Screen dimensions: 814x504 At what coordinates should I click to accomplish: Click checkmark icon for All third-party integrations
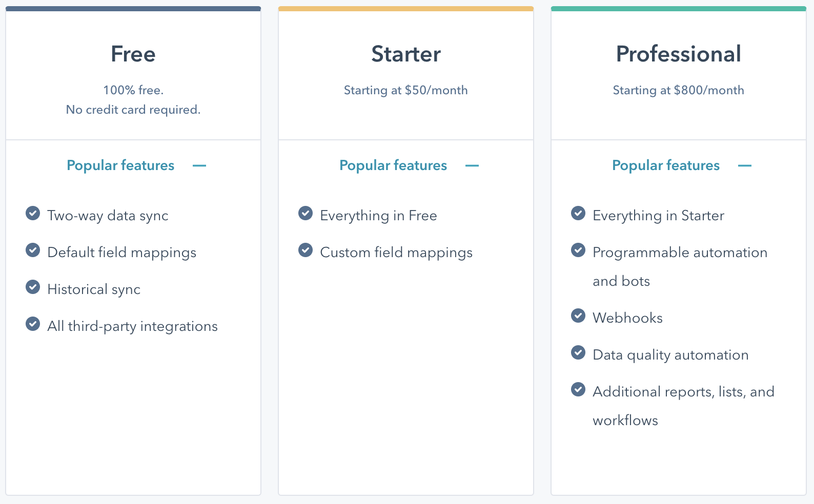tap(33, 324)
